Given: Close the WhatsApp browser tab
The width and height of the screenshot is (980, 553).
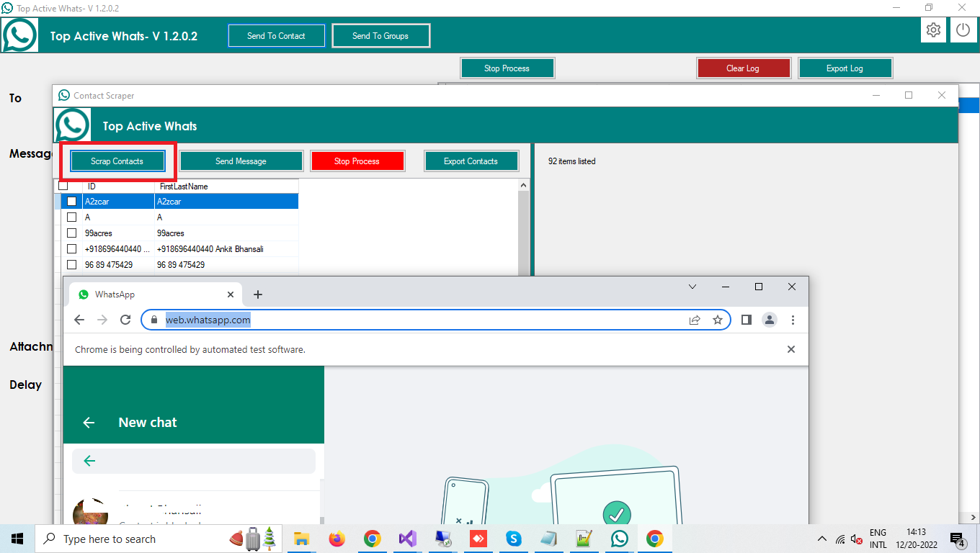Looking at the screenshot, I should pos(231,295).
